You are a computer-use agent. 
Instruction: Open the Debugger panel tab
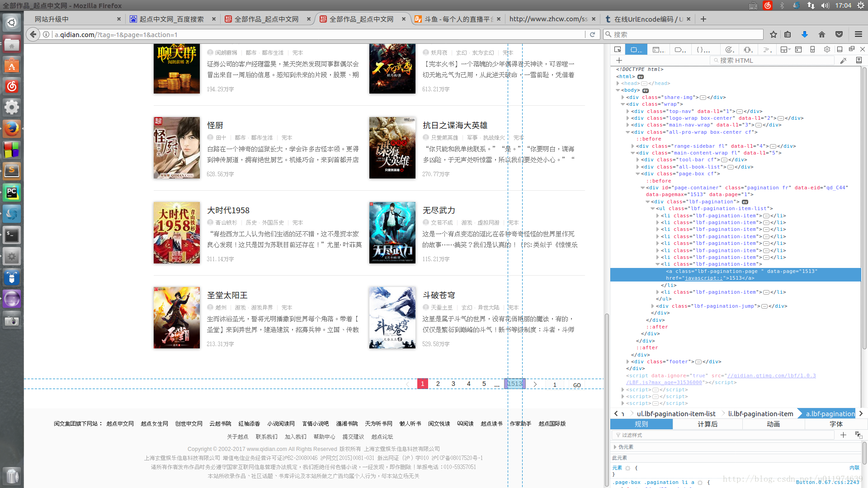point(680,49)
